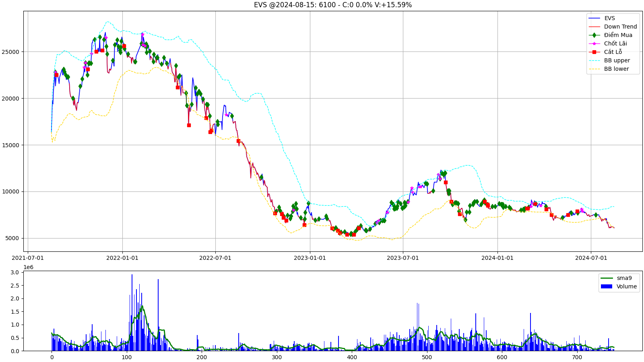Click the 15000 y-axis label

[11, 145]
